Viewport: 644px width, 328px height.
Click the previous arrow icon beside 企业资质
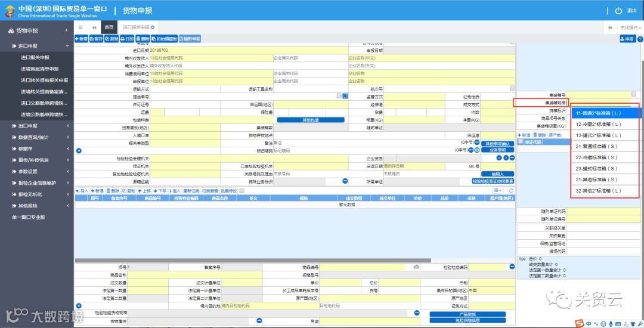point(499,158)
